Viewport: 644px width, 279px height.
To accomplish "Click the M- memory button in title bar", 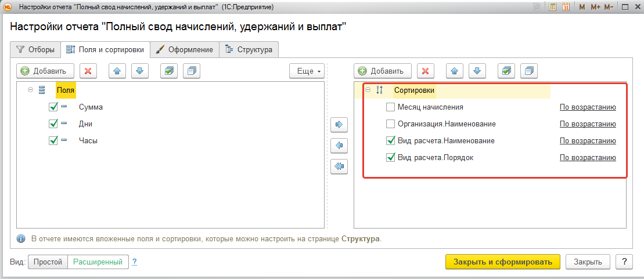I will coord(609,7).
